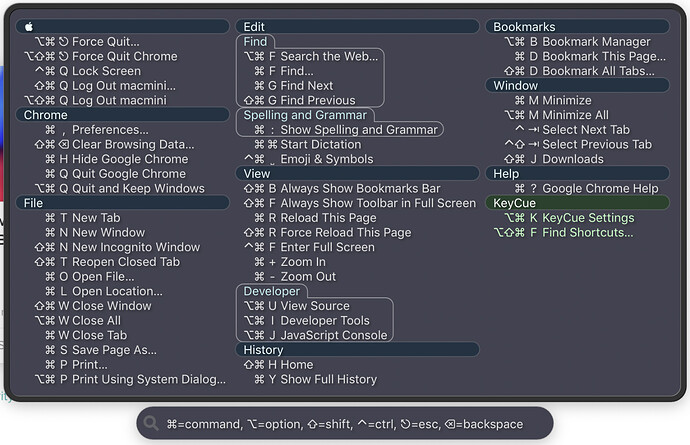Click Reopen Closed Tab
Image resolution: width=690 pixels, height=445 pixels.
[107, 261]
